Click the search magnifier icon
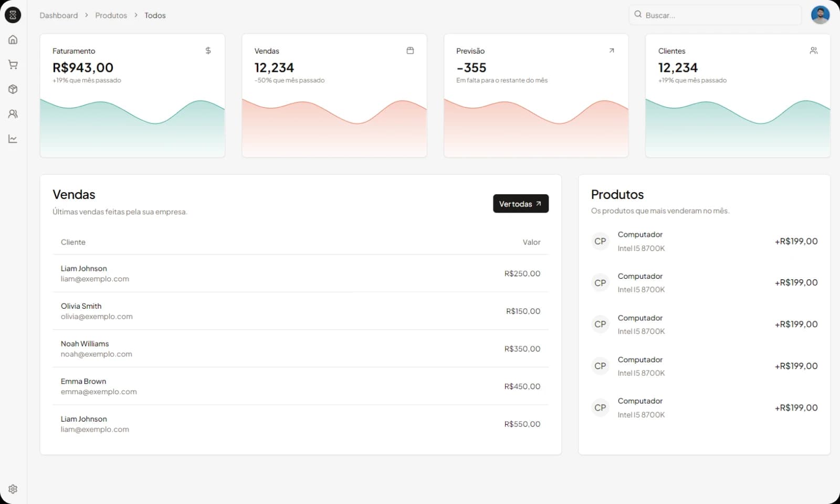The height and width of the screenshot is (504, 840). coord(638,14)
